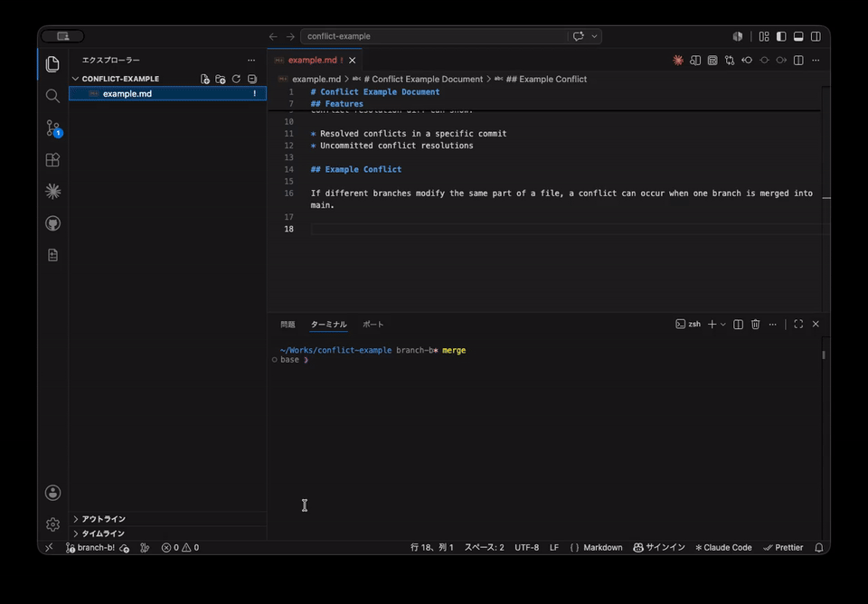Go back using the title bar left arrow
This screenshot has height=604, width=868.
pyautogui.click(x=273, y=36)
